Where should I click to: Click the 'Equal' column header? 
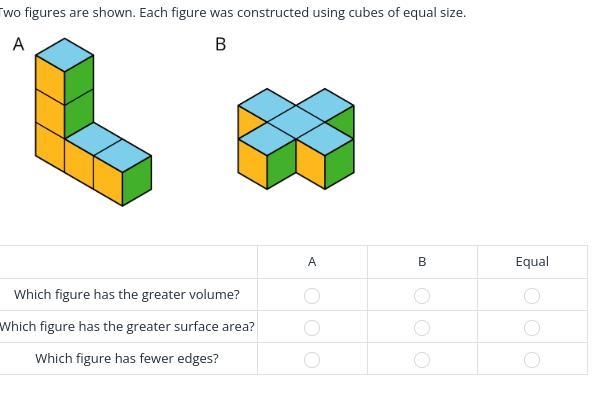pos(532,262)
